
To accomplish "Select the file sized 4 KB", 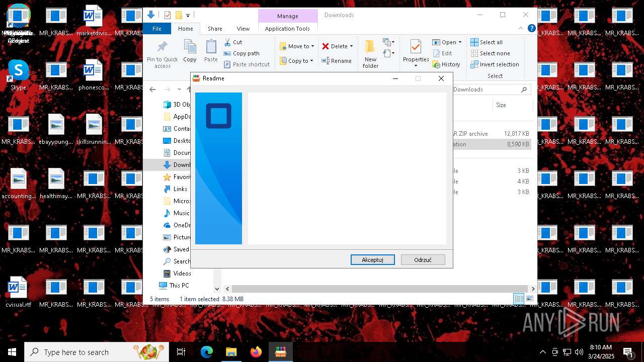I will tap(492, 182).
